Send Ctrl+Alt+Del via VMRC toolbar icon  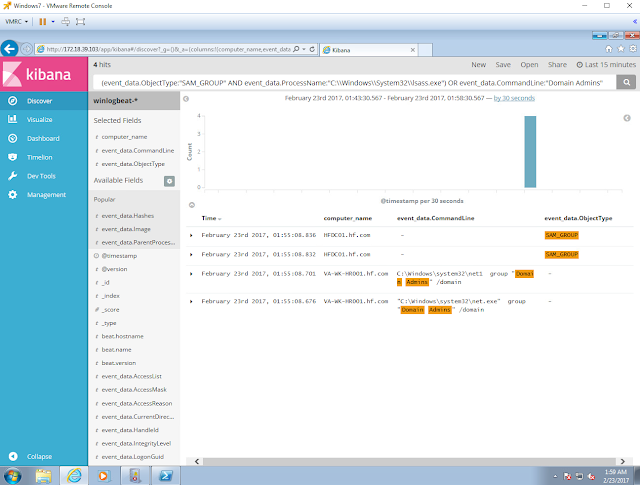pyautogui.click(x=65, y=22)
